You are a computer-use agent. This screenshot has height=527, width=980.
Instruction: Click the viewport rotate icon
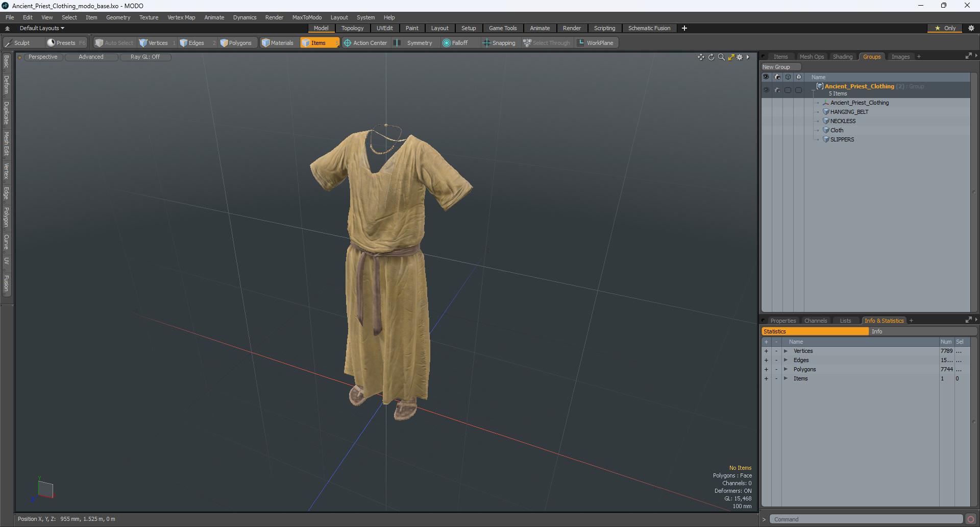pyautogui.click(x=711, y=57)
